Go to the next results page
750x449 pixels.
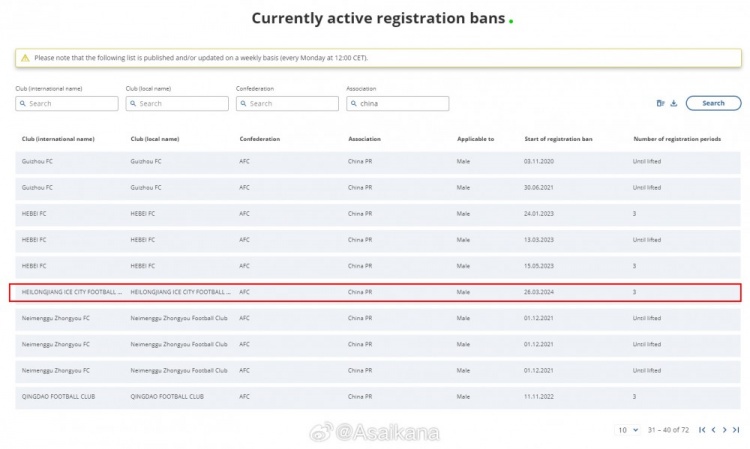[725, 429]
